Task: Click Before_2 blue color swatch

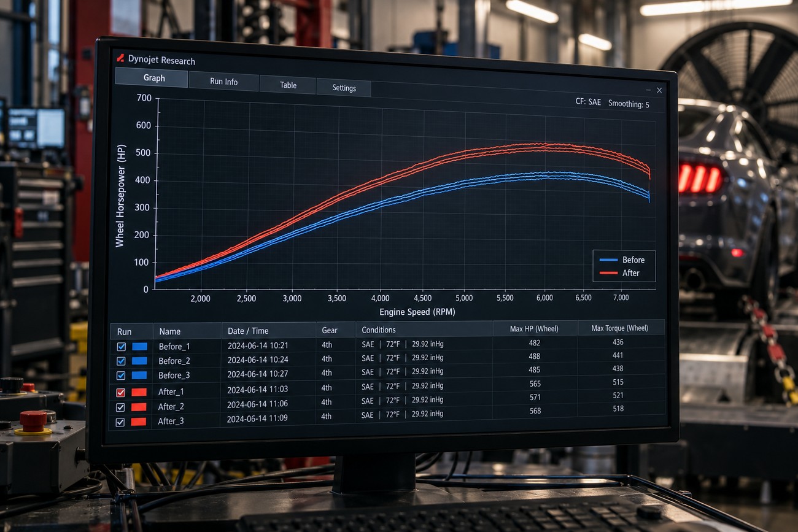Action: [x=139, y=361]
